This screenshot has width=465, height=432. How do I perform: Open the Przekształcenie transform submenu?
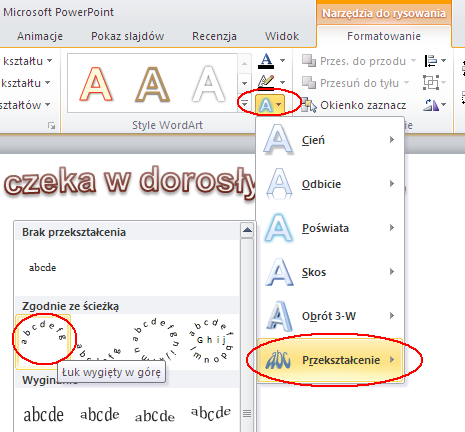pos(330,360)
